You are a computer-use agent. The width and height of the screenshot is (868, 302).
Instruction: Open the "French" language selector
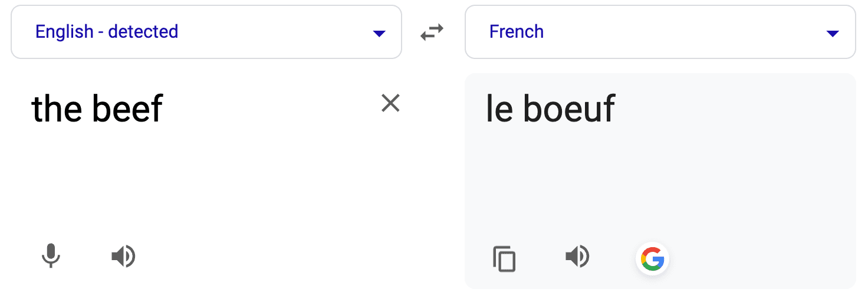click(517, 32)
